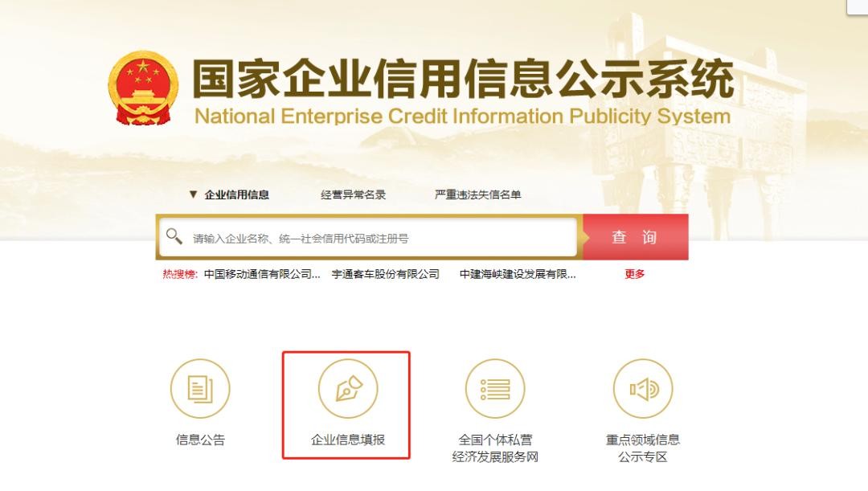Open 全国个体私营经济发展服务网 text link

tap(495, 448)
